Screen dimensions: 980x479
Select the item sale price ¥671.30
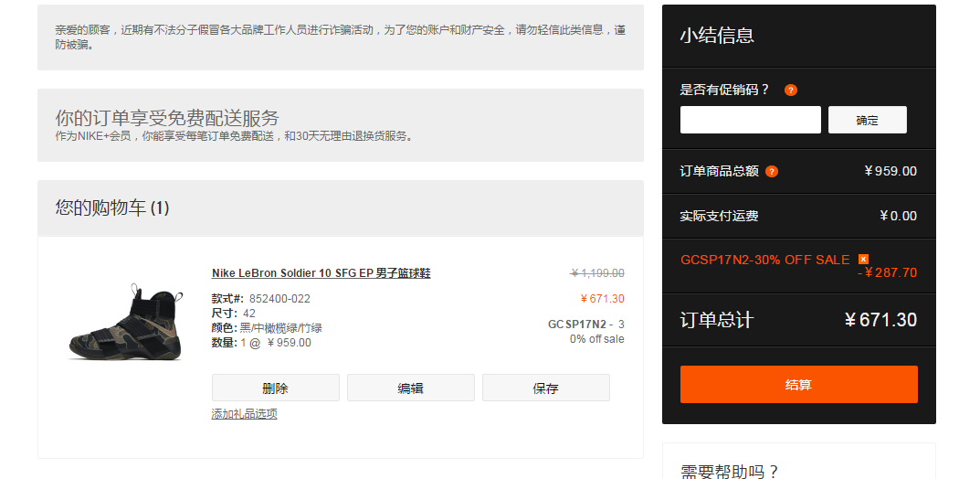pos(602,299)
